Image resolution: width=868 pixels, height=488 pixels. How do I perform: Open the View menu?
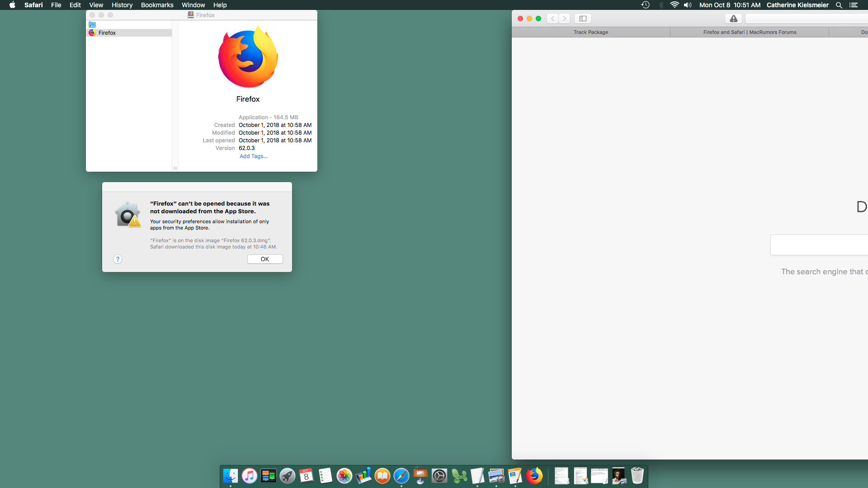pyautogui.click(x=96, y=5)
